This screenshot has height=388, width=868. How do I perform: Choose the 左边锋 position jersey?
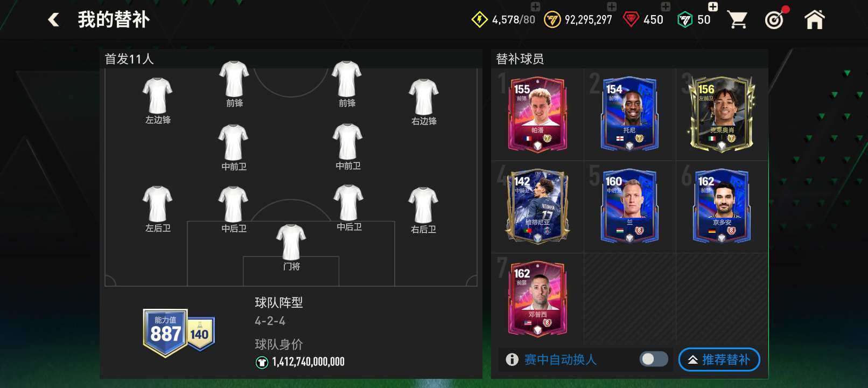click(x=158, y=101)
